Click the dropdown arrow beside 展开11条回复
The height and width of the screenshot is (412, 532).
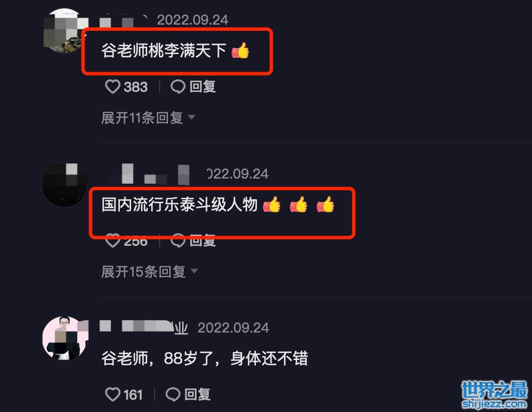192,117
